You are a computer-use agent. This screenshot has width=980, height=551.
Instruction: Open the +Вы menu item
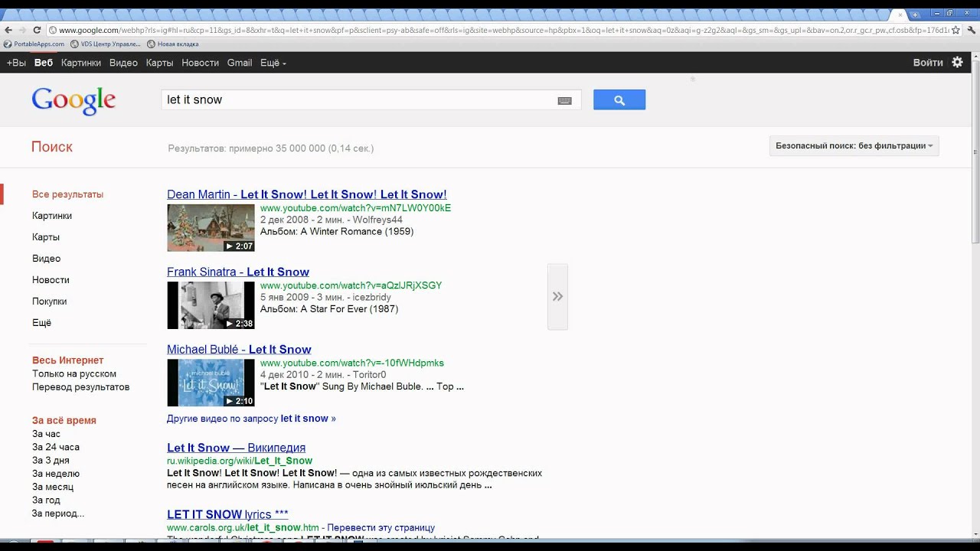pyautogui.click(x=16, y=63)
